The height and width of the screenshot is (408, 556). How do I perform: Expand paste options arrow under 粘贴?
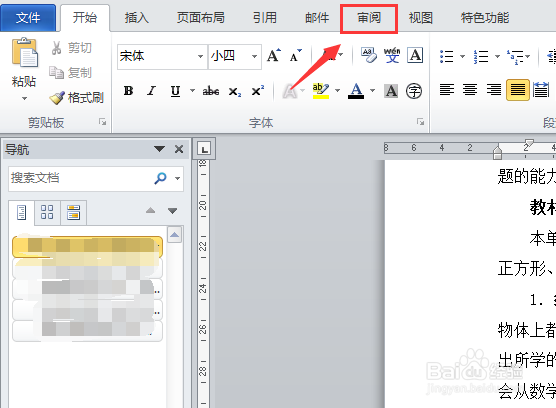tap(24, 99)
